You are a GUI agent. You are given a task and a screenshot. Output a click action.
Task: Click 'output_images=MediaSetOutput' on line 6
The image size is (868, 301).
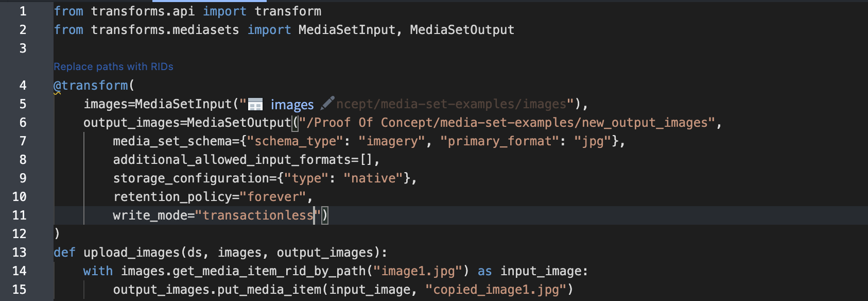tap(187, 123)
